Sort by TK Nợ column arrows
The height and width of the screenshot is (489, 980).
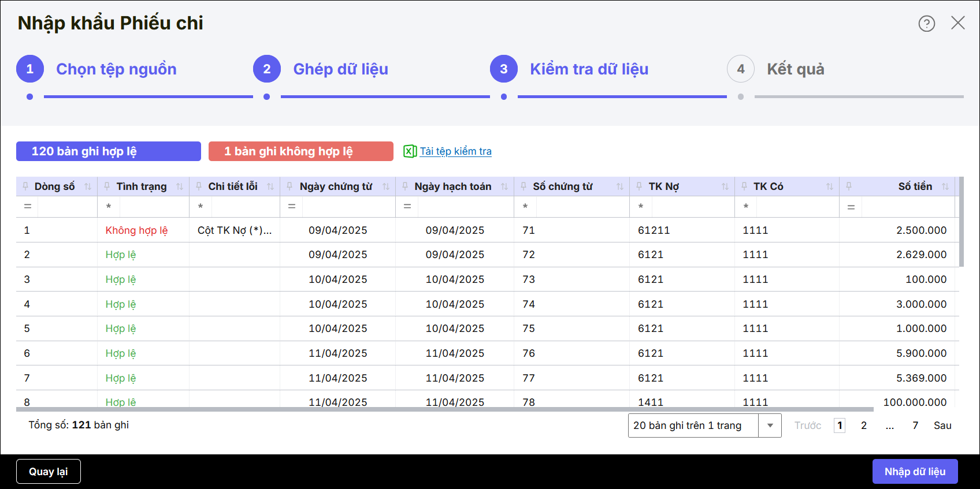[x=725, y=186]
